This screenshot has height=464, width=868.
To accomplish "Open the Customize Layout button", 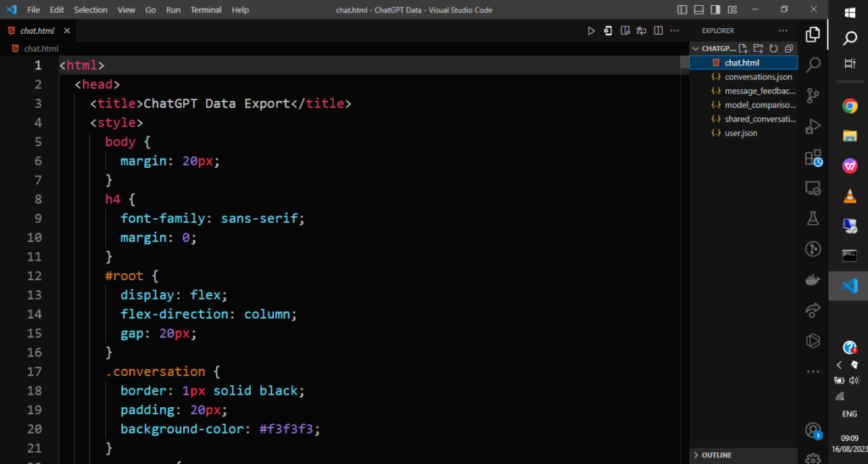I will [x=732, y=10].
